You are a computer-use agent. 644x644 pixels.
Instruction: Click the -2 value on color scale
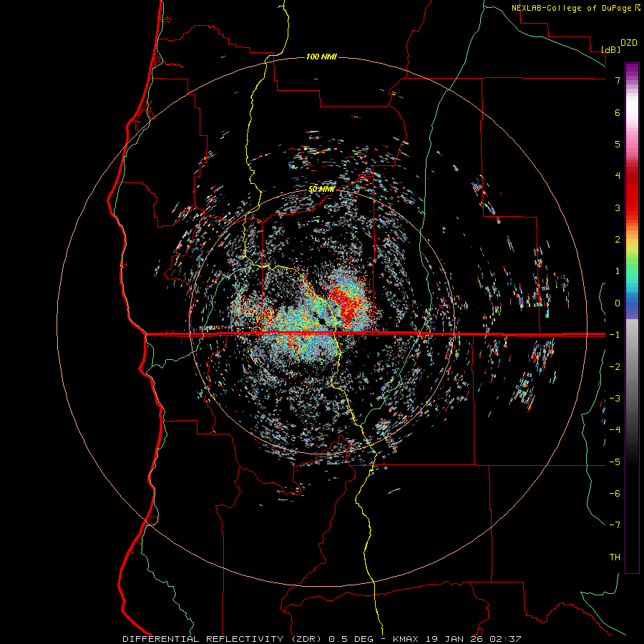click(x=615, y=367)
